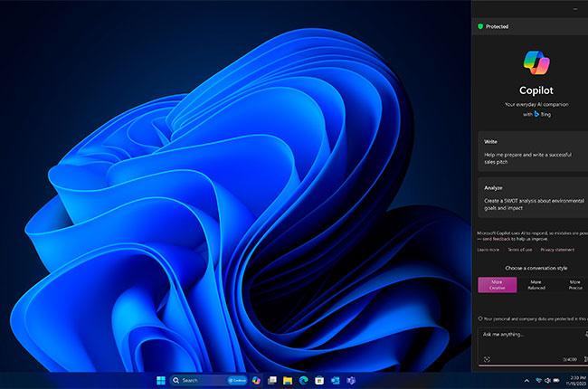
Task: Click the Ask me anything input
Action: point(533,346)
